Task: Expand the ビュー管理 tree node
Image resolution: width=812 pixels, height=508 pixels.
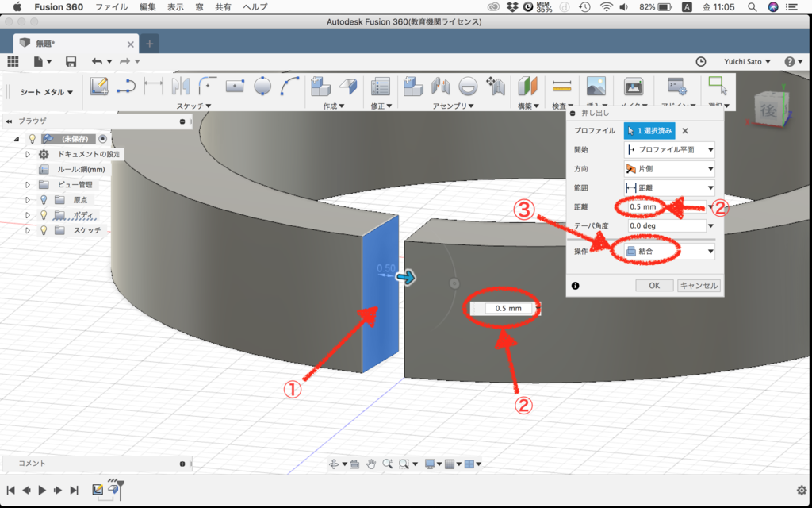Action: pos(28,184)
